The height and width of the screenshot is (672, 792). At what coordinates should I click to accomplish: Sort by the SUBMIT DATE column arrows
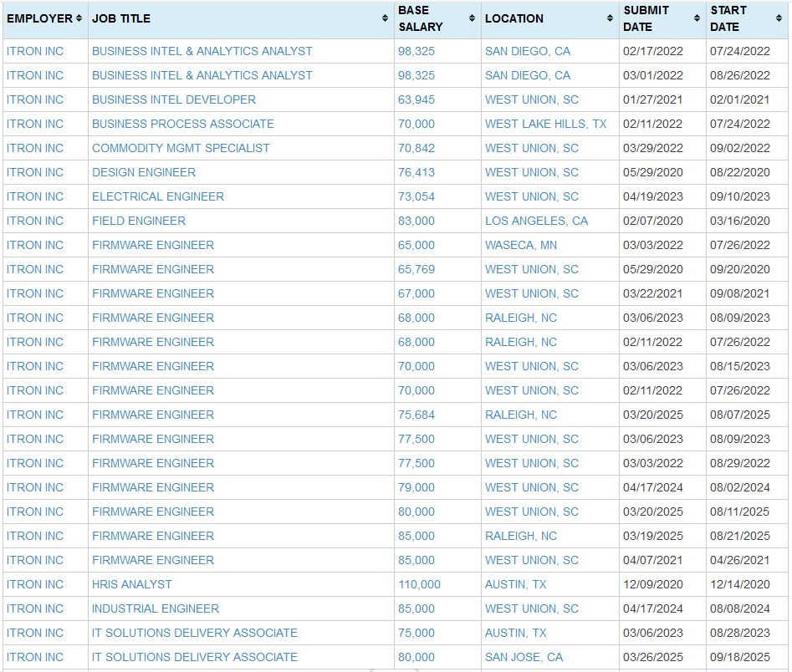pos(697,18)
